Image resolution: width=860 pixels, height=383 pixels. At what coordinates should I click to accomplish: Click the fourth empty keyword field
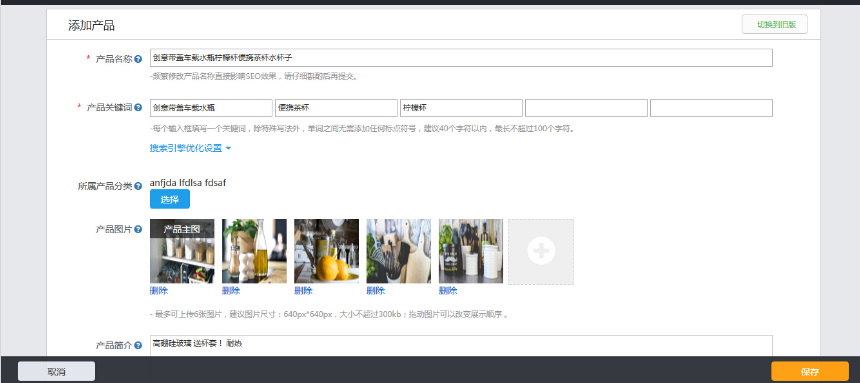pos(586,108)
